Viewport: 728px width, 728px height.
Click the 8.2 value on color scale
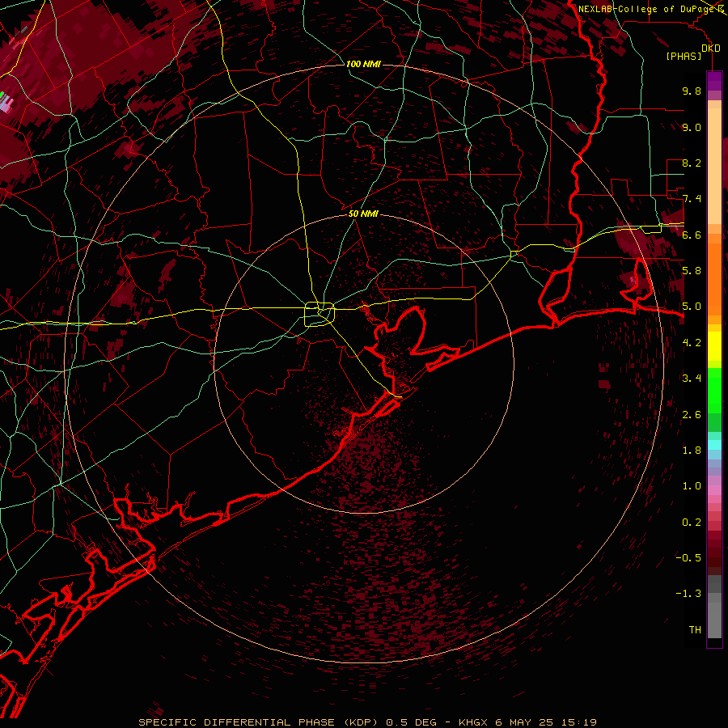692,163
